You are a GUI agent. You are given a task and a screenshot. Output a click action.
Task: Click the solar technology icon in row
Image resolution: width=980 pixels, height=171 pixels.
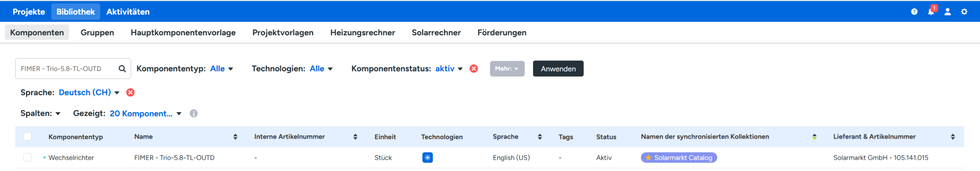[427, 158]
